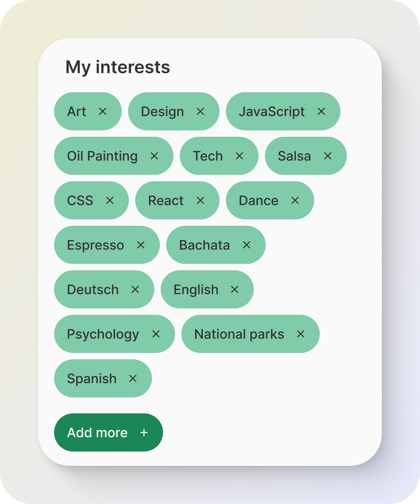This screenshot has height=504, width=420.
Task: Delete the Design interest chip
Action: pyautogui.click(x=200, y=111)
